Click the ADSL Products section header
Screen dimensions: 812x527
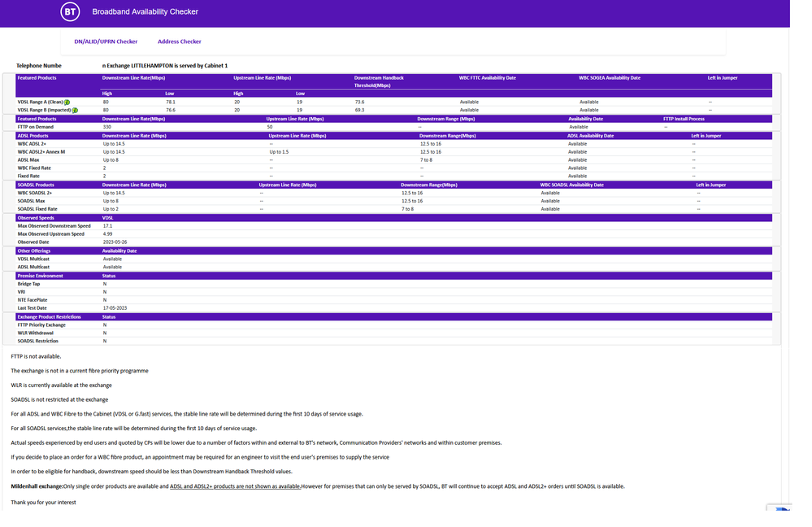pyautogui.click(x=36, y=136)
